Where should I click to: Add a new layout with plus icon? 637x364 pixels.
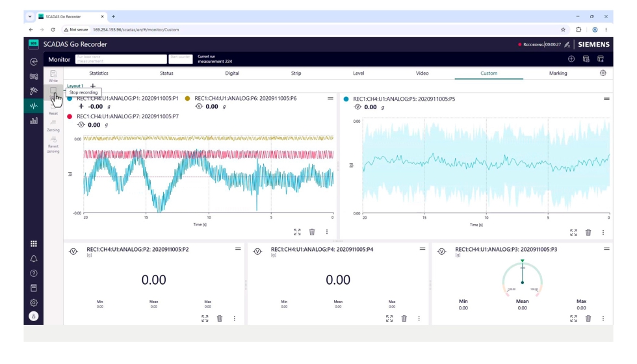tap(92, 86)
